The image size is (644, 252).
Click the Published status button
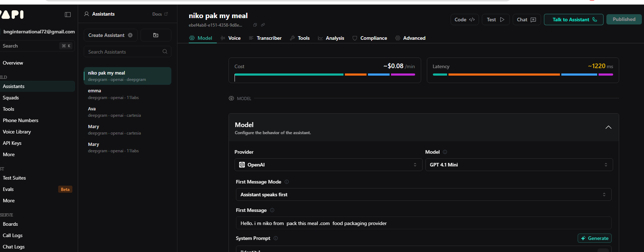coord(624,19)
